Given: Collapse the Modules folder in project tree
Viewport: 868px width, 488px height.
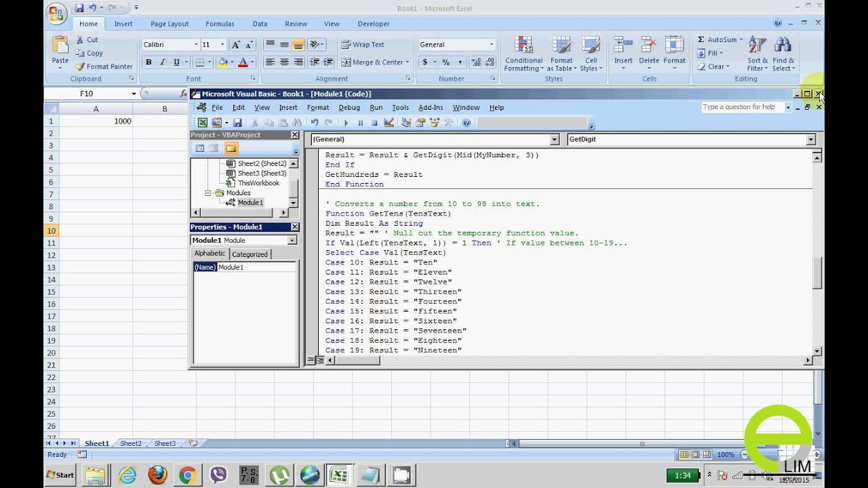Looking at the screenshot, I should pyautogui.click(x=209, y=193).
